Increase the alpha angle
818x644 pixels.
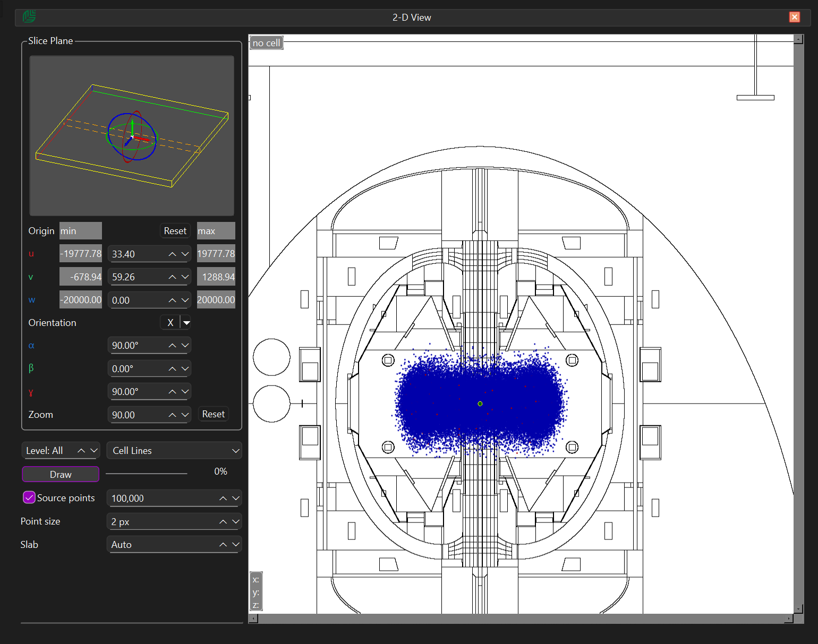[172, 346]
